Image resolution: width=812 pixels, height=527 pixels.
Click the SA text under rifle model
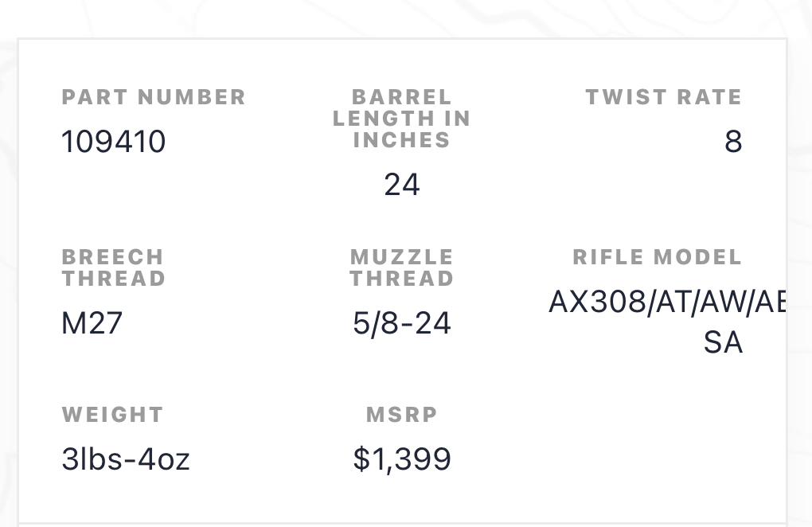pos(723,342)
